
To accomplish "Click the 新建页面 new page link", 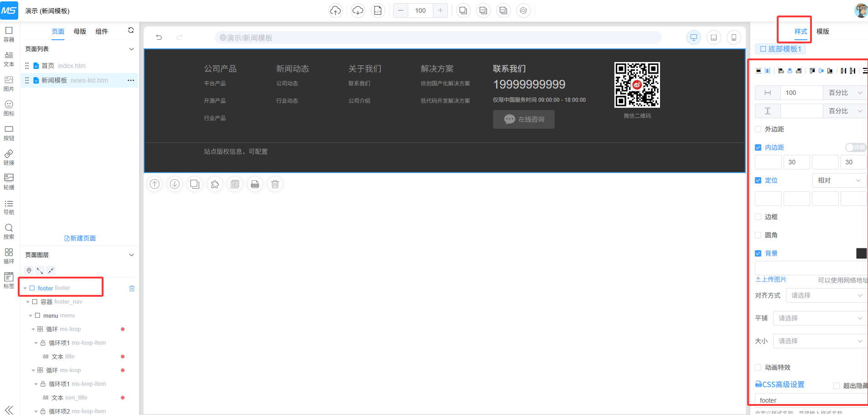I will (80, 238).
